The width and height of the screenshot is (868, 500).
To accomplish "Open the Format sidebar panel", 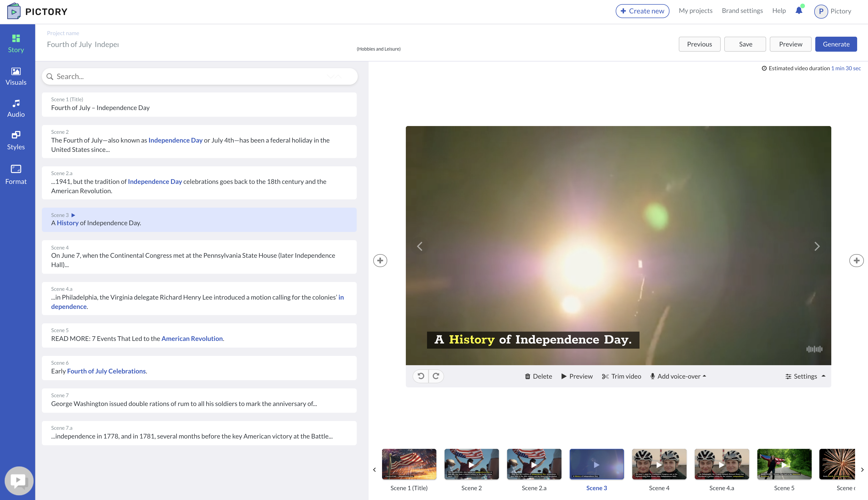I will coord(16,174).
